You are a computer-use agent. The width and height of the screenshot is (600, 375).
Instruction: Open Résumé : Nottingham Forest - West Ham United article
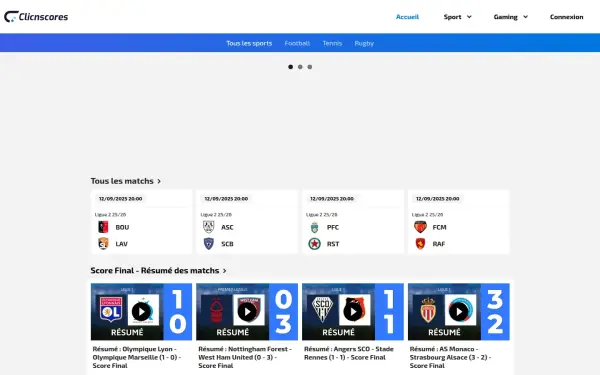tap(245, 357)
